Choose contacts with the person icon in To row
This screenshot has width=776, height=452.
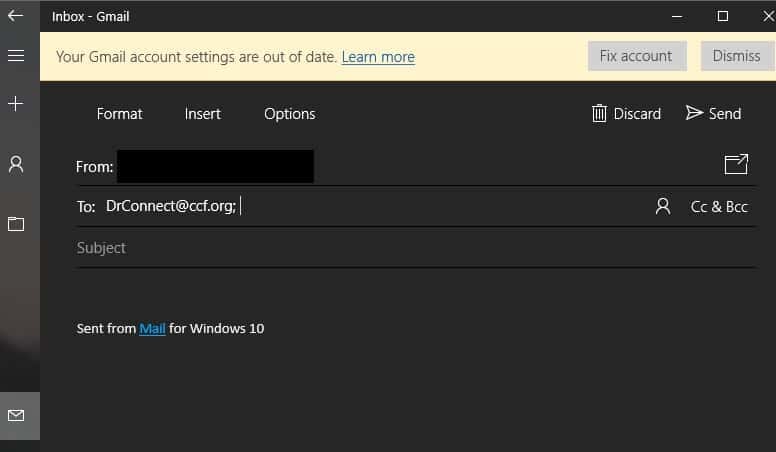[663, 206]
